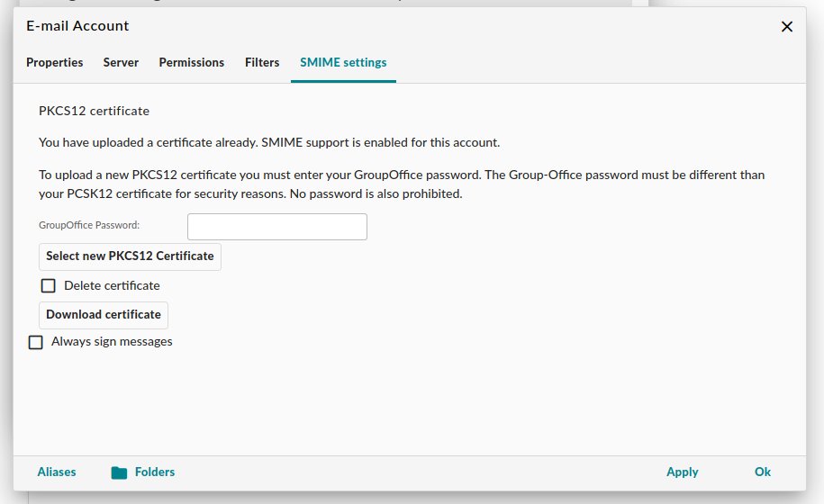Confirm the dialog with Ok
This screenshot has height=504, width=824.
coord(763,472)
